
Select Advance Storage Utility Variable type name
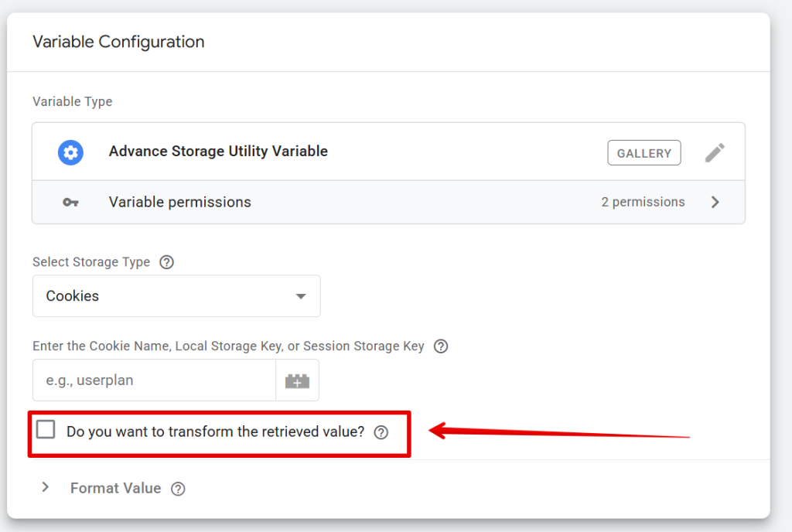[x=218, y=152]
